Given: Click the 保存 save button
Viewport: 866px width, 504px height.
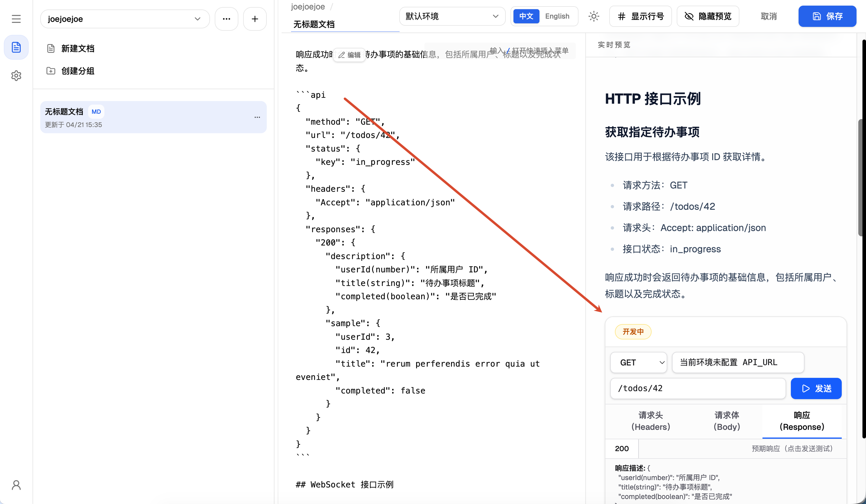Looking at the screenshot, I should pyautogui.click(x=827, y=16).
